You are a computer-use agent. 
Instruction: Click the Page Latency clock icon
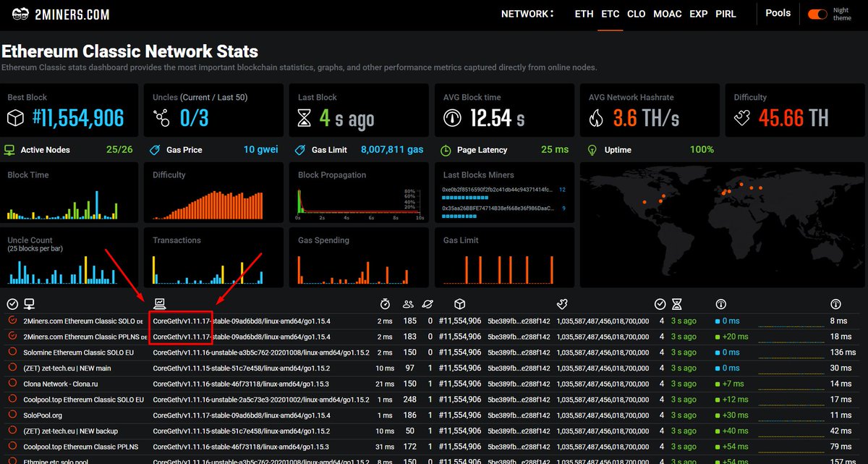[x=446, y=150]
